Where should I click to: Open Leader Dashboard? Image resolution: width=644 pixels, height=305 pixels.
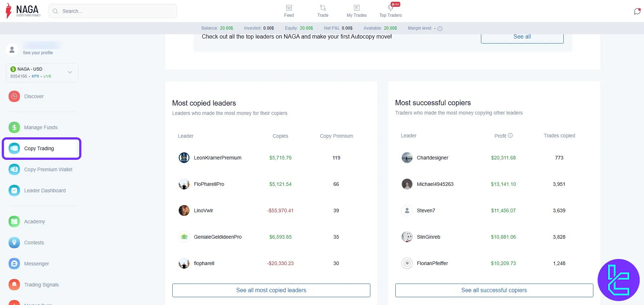[45, 190]
